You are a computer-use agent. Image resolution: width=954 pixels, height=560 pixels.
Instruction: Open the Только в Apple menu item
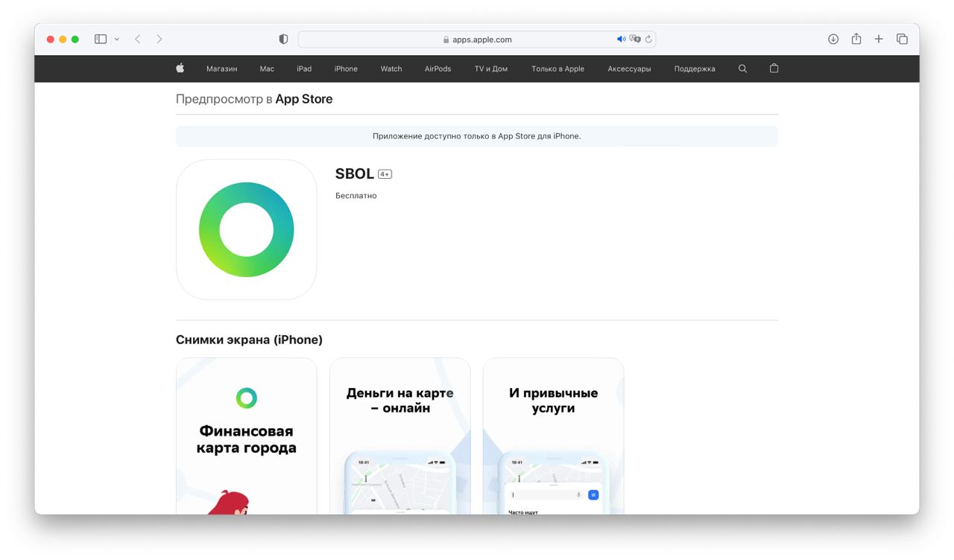point(557,69)
